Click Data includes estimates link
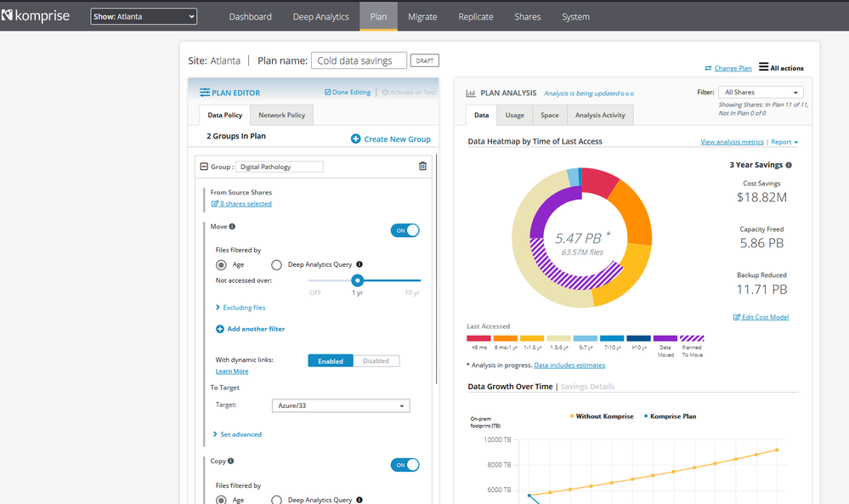The height and width of the screenshot is (504, 849). tap(569, 365)
